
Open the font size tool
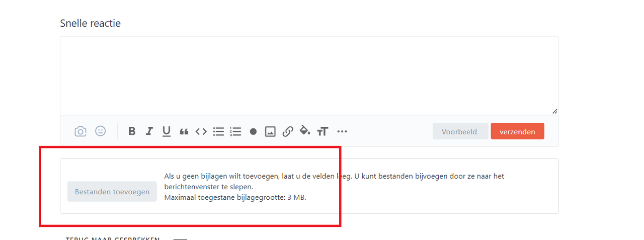coord(323,131)
